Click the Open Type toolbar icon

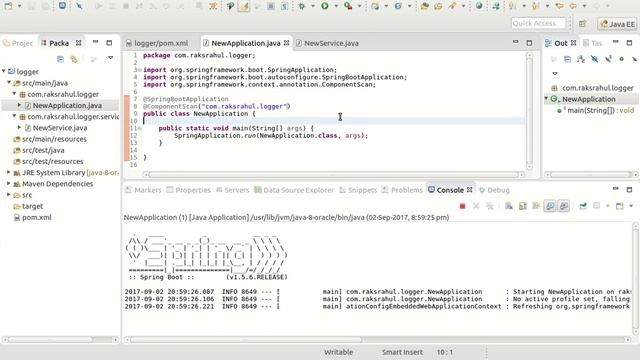(x=424, y=6)
